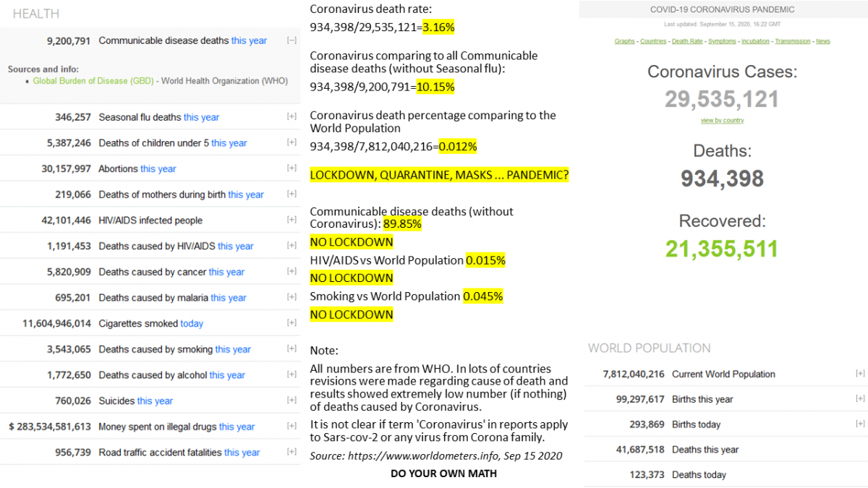Expand Deaths caused by cancer row
Image resolution: width=868 pixels, height=488 pixels.
[292, 272]
